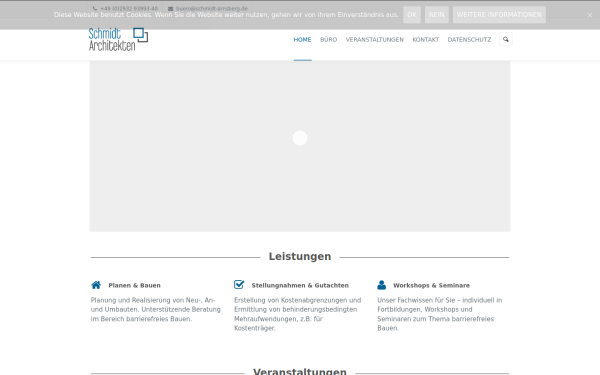Click the text 'Erstellung von Kostenabgrenzungen und'
The image size is (600, 375).
click(297, 300)
